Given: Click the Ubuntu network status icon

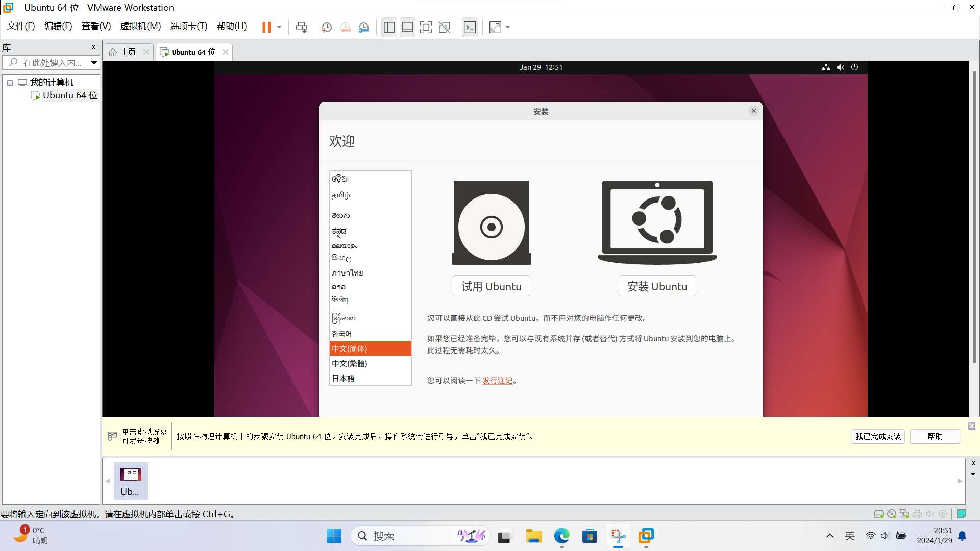Looking at the screenshot, I should pos(826,67).
